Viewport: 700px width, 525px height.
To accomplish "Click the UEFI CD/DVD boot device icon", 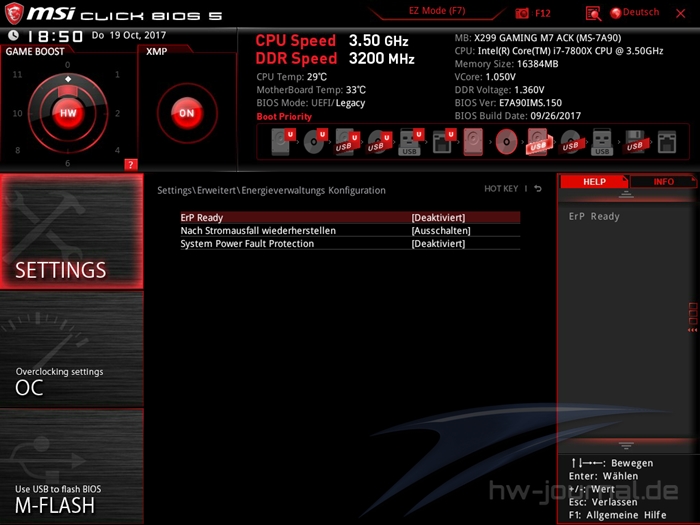I will coord(315,142).
